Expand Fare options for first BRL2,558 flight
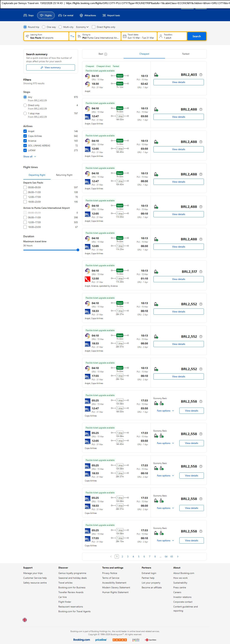 pos(165,411)
